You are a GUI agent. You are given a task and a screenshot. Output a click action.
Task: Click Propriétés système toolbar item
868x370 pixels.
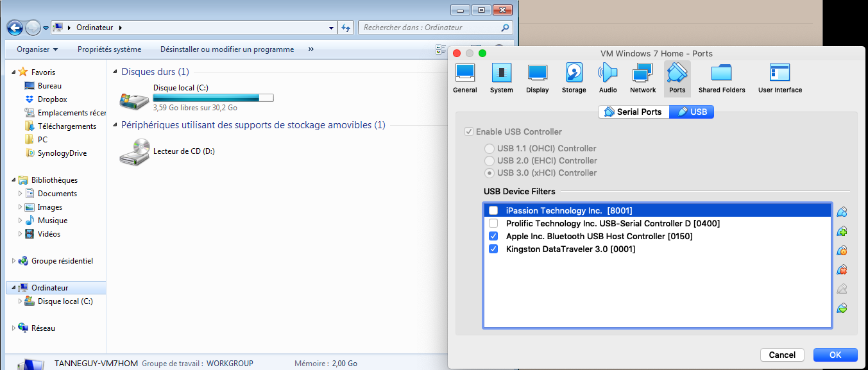tap(109, 49)
